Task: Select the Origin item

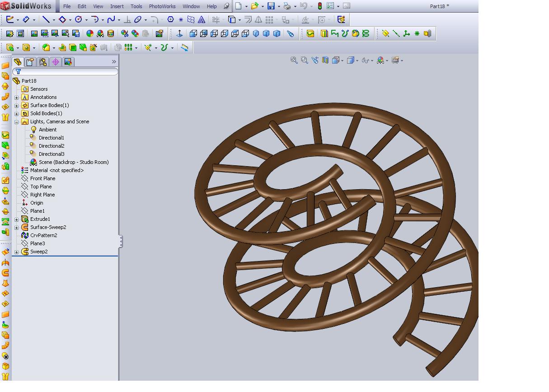Action: [37, 203]
